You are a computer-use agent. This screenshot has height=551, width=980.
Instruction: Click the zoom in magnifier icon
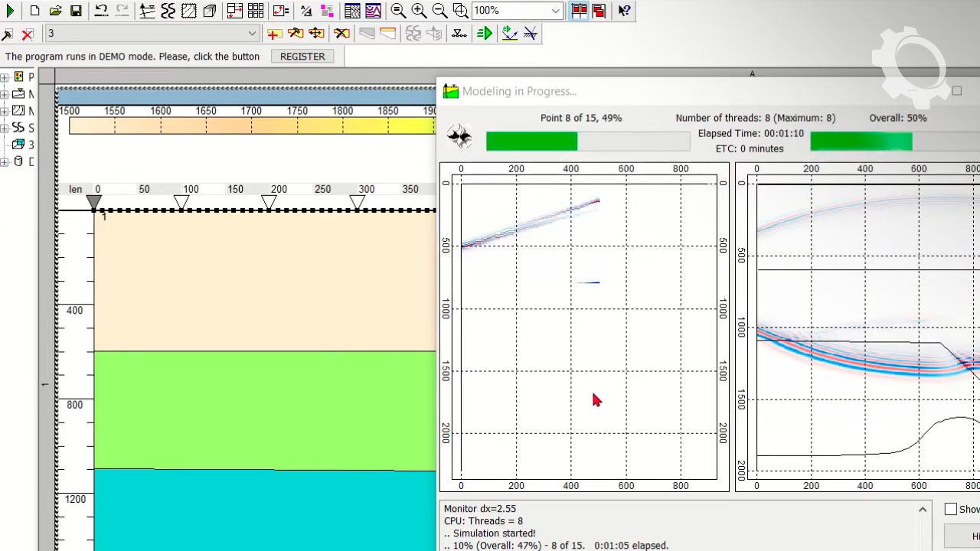point(419,11)
